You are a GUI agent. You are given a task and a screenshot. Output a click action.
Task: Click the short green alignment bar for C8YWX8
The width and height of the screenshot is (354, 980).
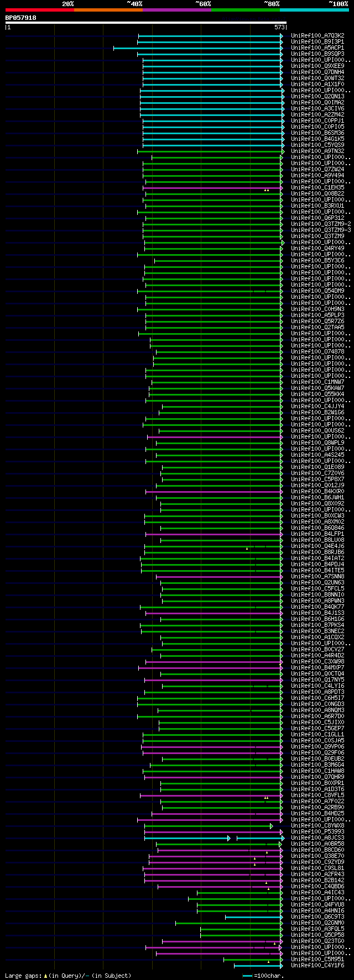click(x=209, y=826)
